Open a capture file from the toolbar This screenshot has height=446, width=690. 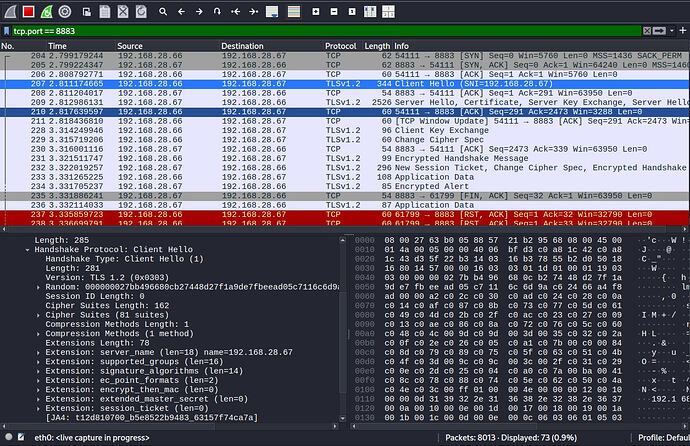tap(87, 12)
